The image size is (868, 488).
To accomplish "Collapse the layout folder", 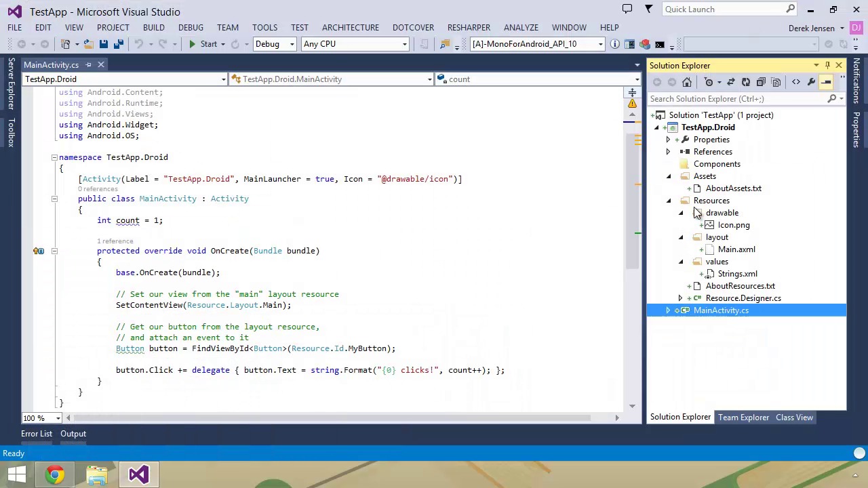I will pos(681,237).
